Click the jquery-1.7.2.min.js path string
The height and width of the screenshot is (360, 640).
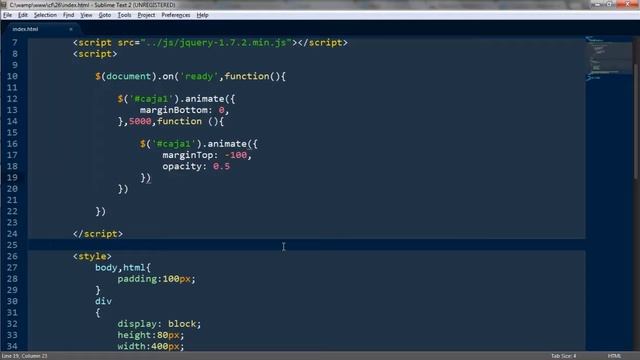[x=216, y=42]
